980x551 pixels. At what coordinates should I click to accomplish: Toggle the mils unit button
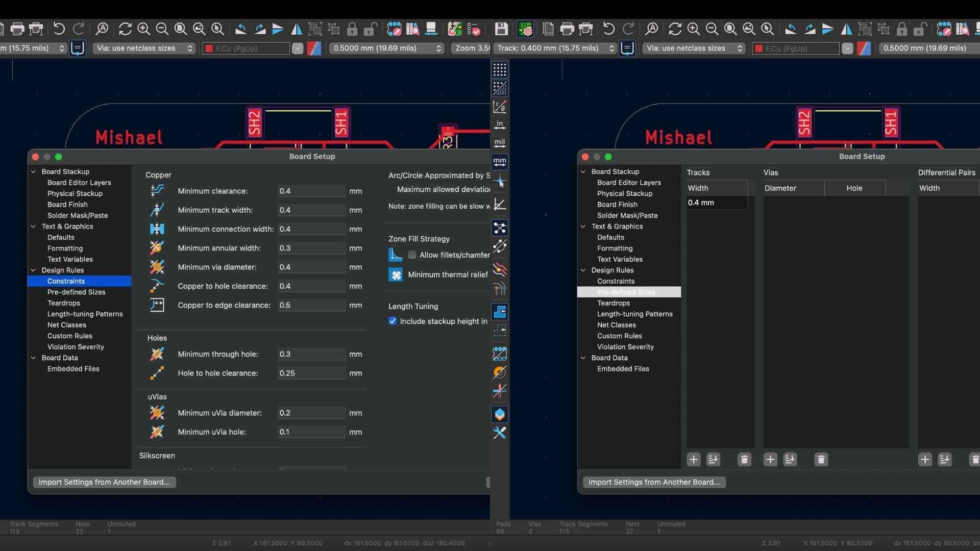(x=500, y=143)
